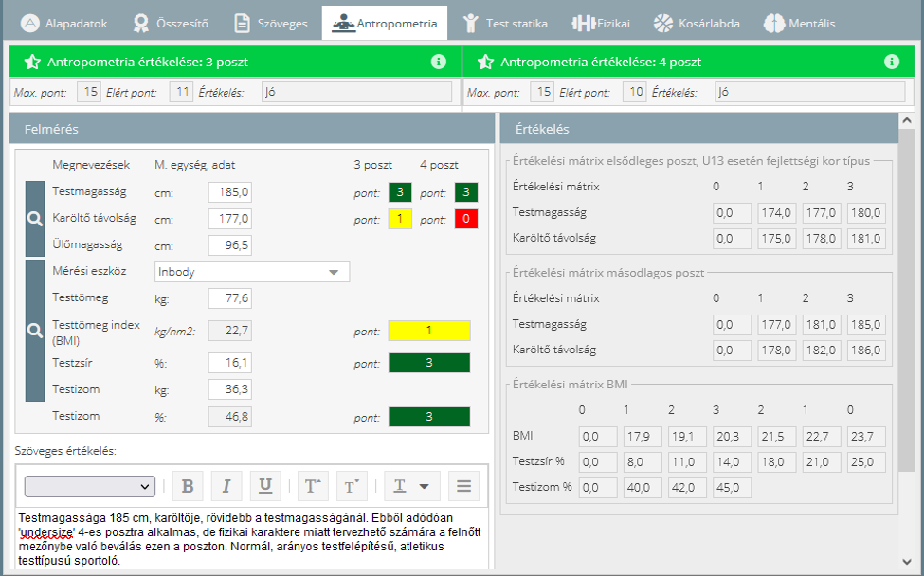Switch to the Alapadatok tab
Image resolution: width=924 pixels, height=576 pixels.
tap(64, 23)
